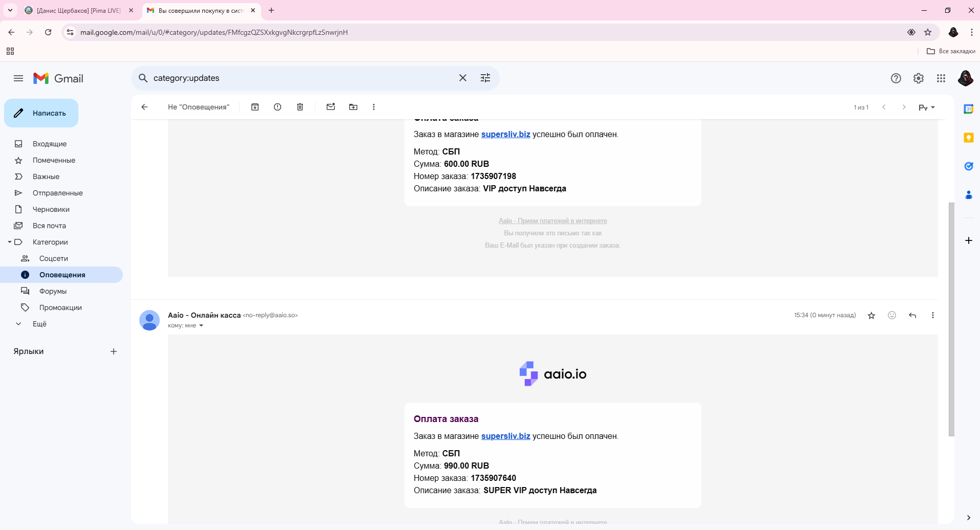Report this email as spam
Screen dimensions: 980x530
tap(278, 107)
